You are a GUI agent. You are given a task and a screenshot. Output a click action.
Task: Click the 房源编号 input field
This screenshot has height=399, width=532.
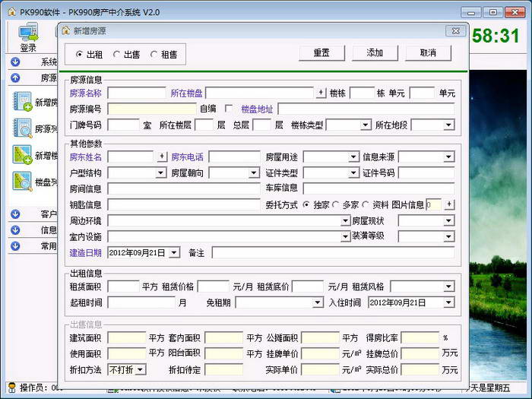coord(152,109)
